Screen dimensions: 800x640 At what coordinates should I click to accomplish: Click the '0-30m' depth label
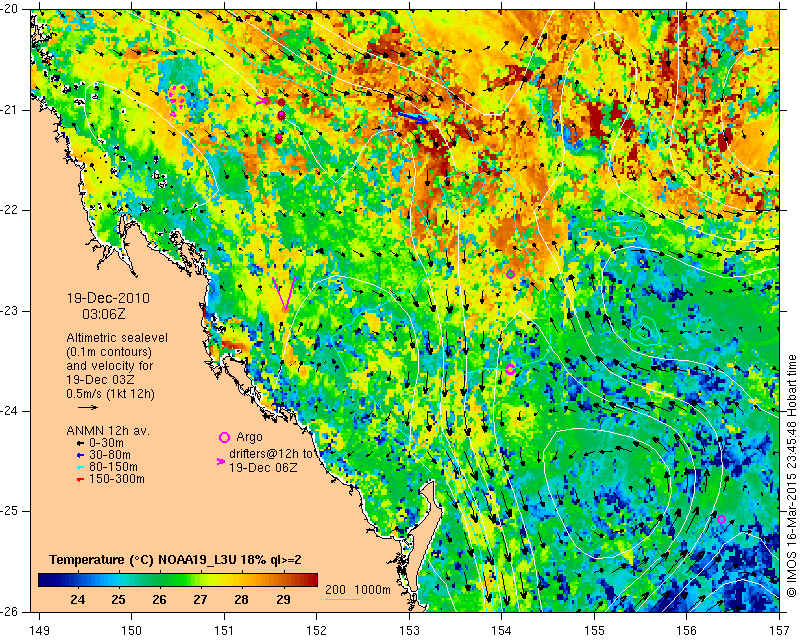coord(106,443)
